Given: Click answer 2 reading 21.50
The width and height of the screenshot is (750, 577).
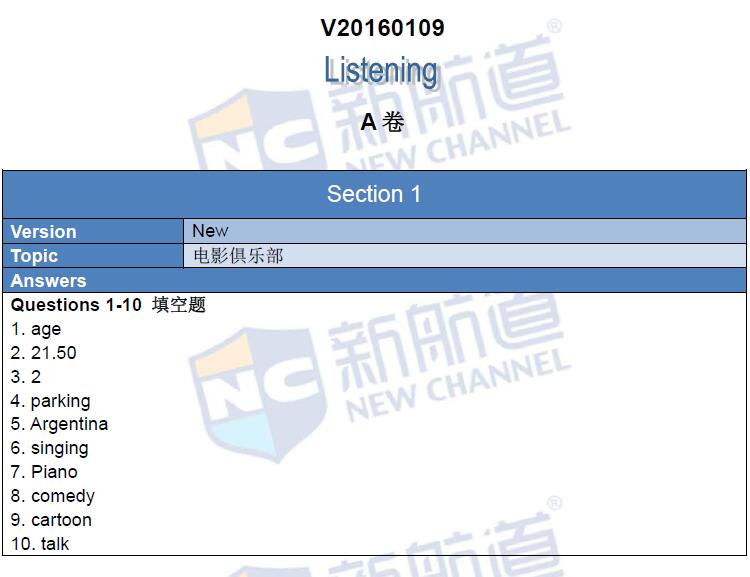Looking at the screenshot, I should pyautogui.click(x=44, y=353).
